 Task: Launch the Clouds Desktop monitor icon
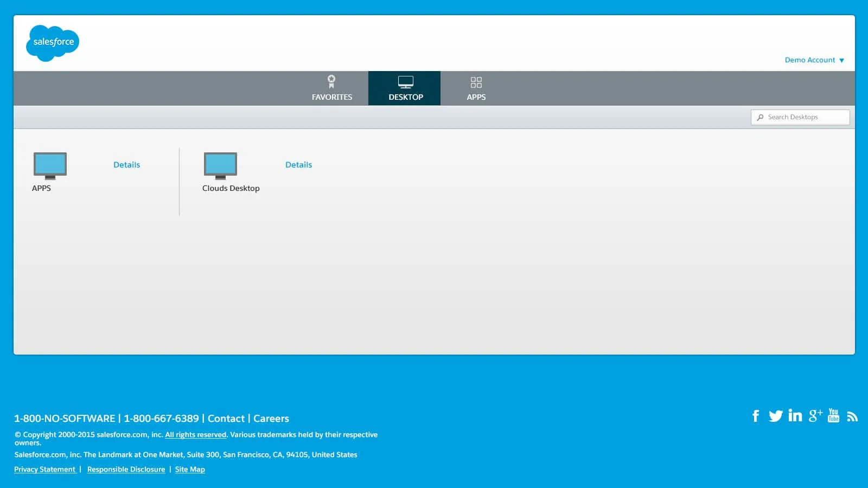pyautogui.click(x=220, y=166)
